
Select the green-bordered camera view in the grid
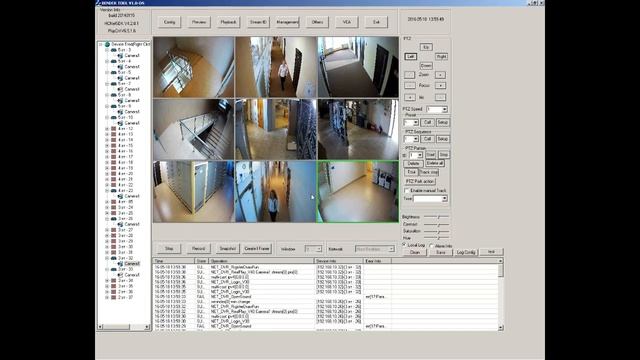(358, 191)
